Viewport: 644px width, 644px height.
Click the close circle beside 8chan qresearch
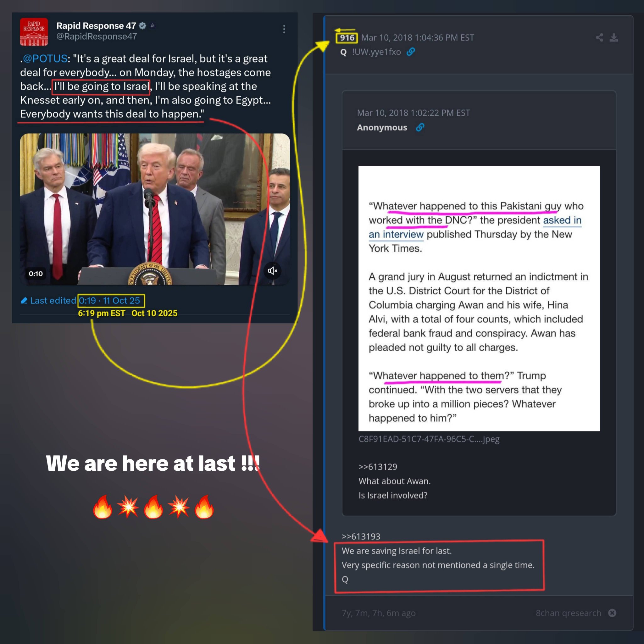[612, 613]
